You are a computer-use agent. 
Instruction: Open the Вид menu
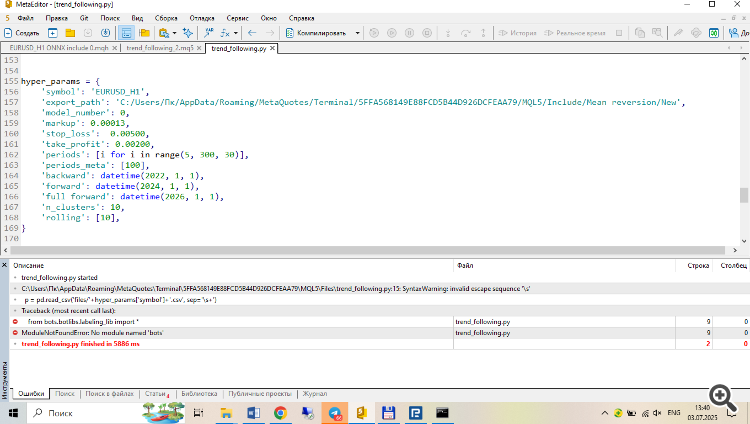pos(137,18)
